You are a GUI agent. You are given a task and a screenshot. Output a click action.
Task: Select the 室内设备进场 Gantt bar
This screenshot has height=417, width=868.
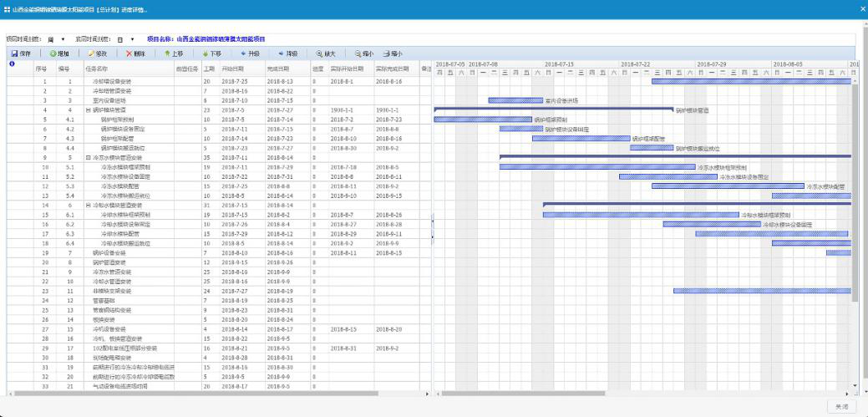(515, 100)
